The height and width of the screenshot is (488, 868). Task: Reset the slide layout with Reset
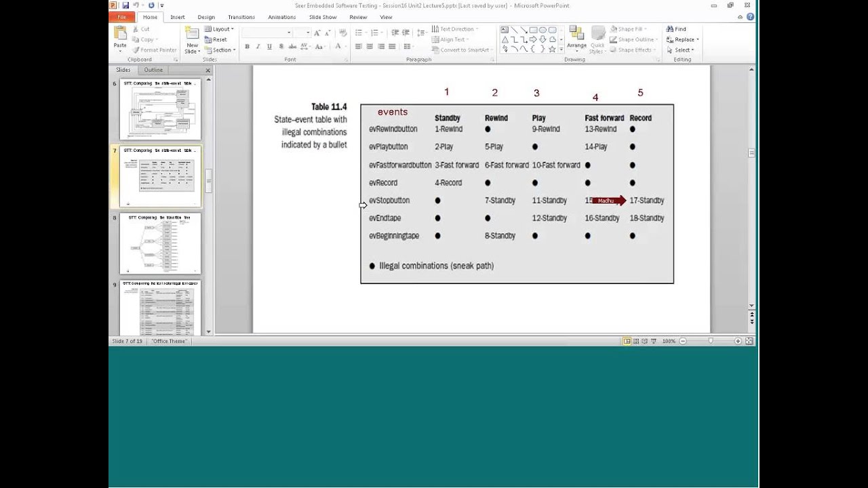click(x=216, y=39)
